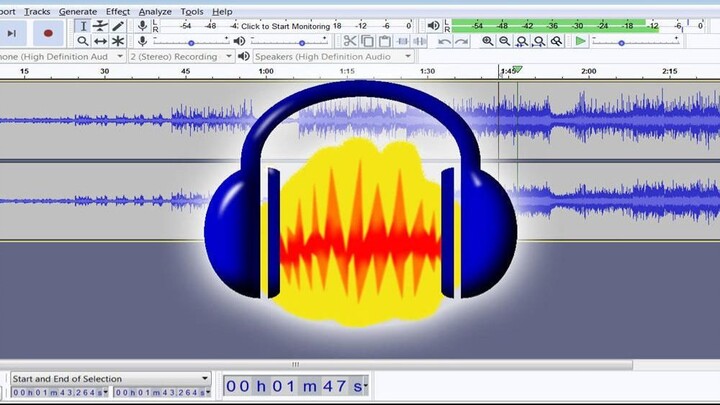Open selection start time format arrow
The width and height of the screenshot is (720, 405).
point(106,392)
